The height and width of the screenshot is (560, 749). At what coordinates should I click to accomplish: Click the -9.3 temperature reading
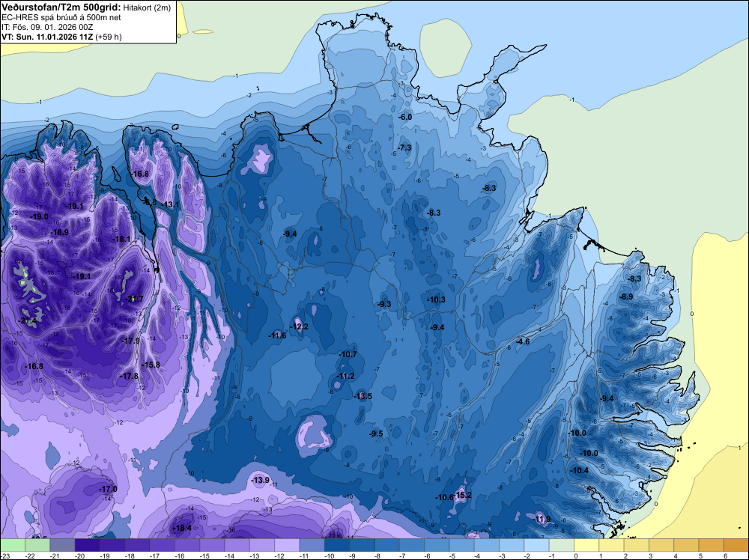[384, 304]
